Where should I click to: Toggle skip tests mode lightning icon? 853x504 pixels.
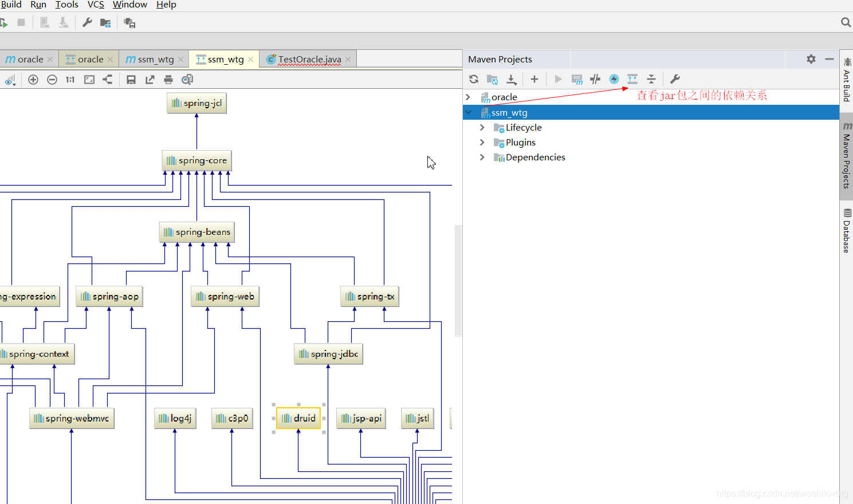pyautogui.click(x=614, y=79)
